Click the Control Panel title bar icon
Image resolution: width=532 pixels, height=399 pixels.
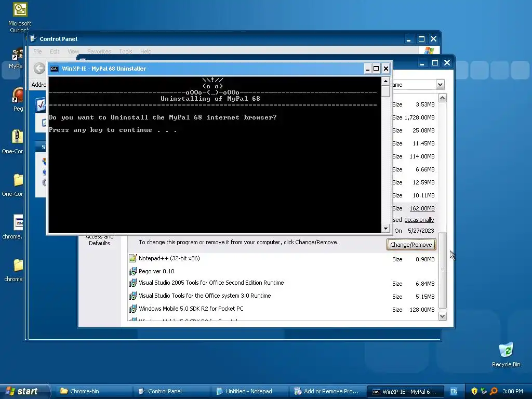[33, 38]
